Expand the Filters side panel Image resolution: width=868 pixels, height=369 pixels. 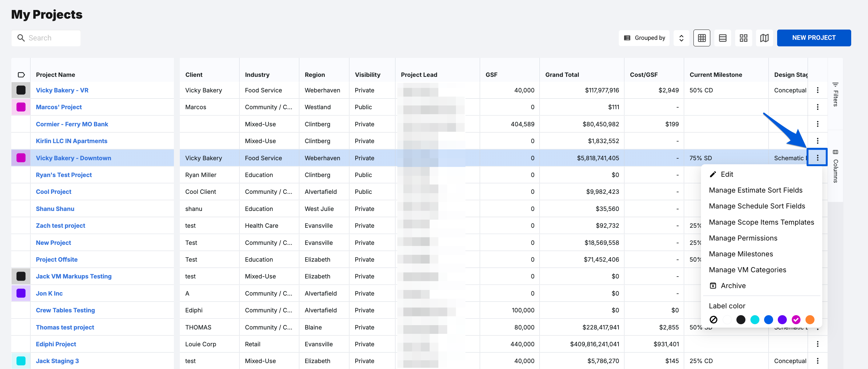[835, 94]
